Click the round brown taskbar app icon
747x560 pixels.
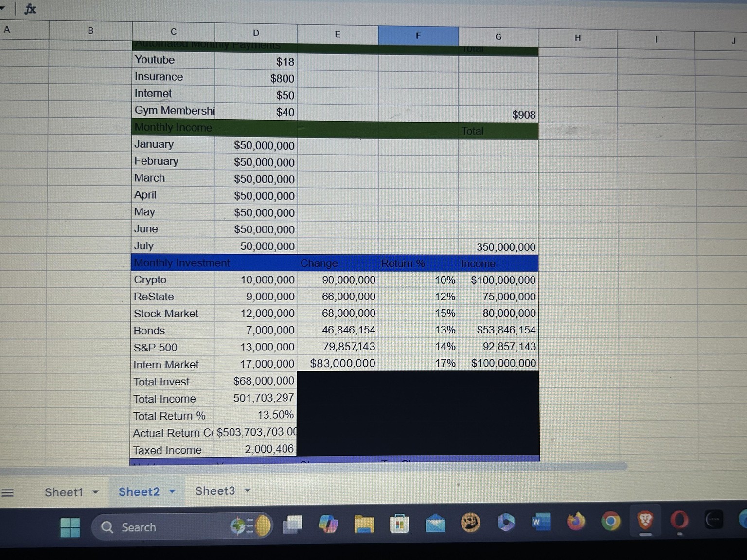coord(470,523)
